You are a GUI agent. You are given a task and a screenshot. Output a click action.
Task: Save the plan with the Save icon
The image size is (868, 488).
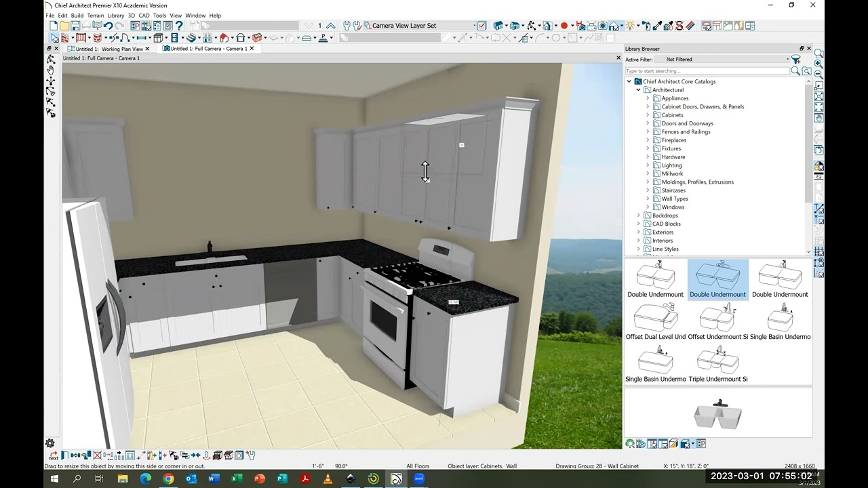click(x=75, y=26)
